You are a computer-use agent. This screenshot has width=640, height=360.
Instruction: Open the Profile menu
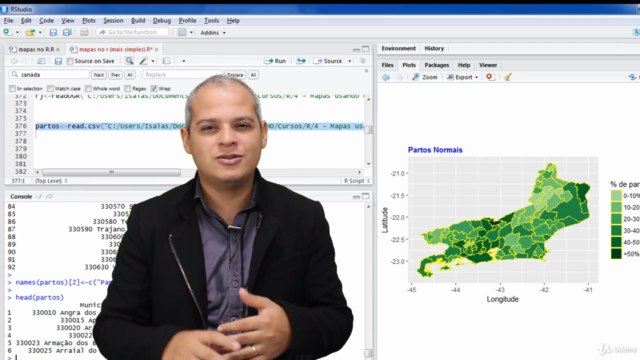(x=187, y=20)
